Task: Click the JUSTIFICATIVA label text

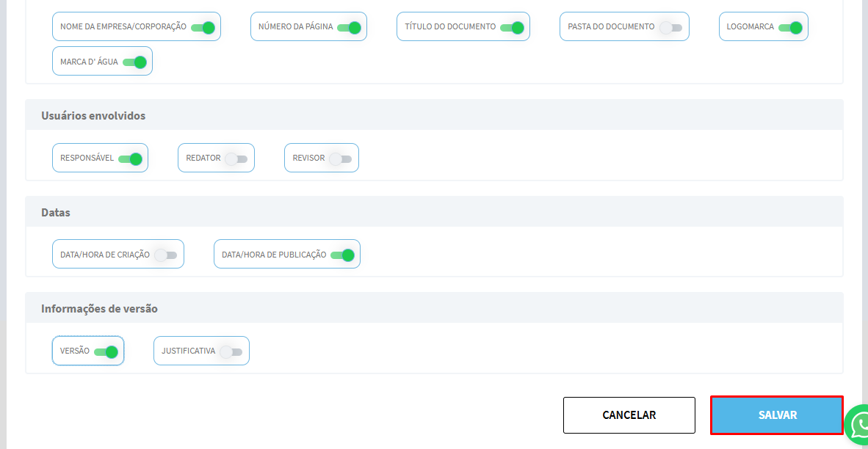Action: coord(188,351)
